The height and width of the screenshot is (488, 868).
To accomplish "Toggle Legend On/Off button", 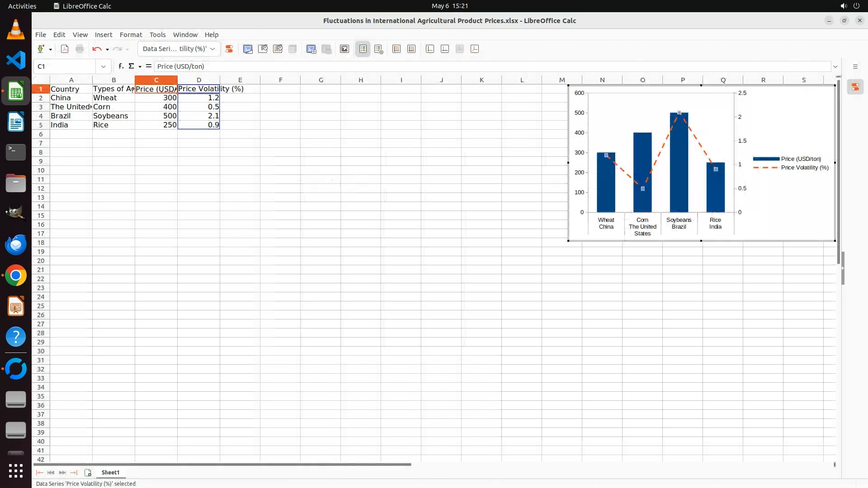I will (363, 49).
